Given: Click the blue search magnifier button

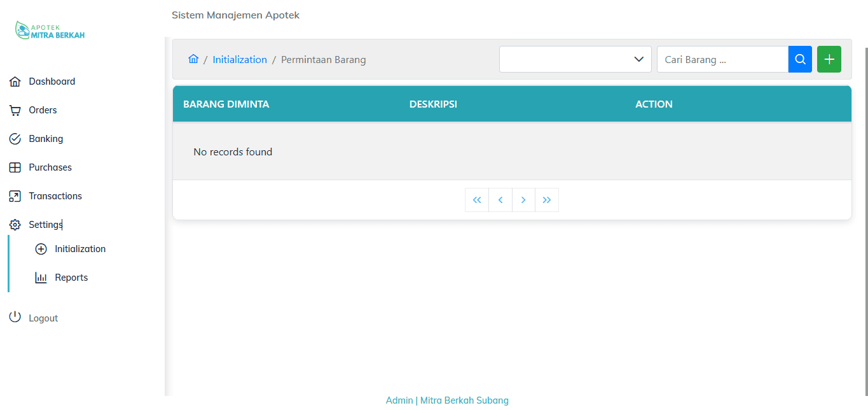Looking at the screenshot, I should point(800,59).
